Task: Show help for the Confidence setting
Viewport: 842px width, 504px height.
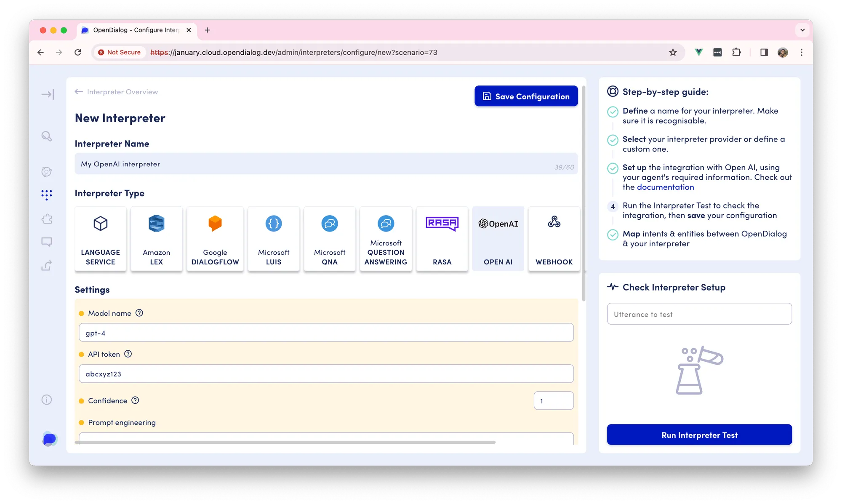Action: (135, 400)
